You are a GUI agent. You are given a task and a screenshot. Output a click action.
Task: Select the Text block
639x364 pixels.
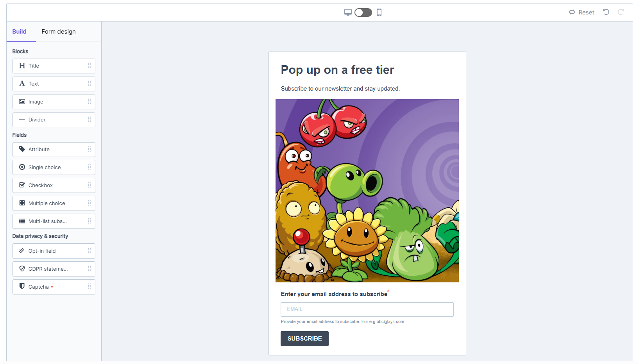54,84
